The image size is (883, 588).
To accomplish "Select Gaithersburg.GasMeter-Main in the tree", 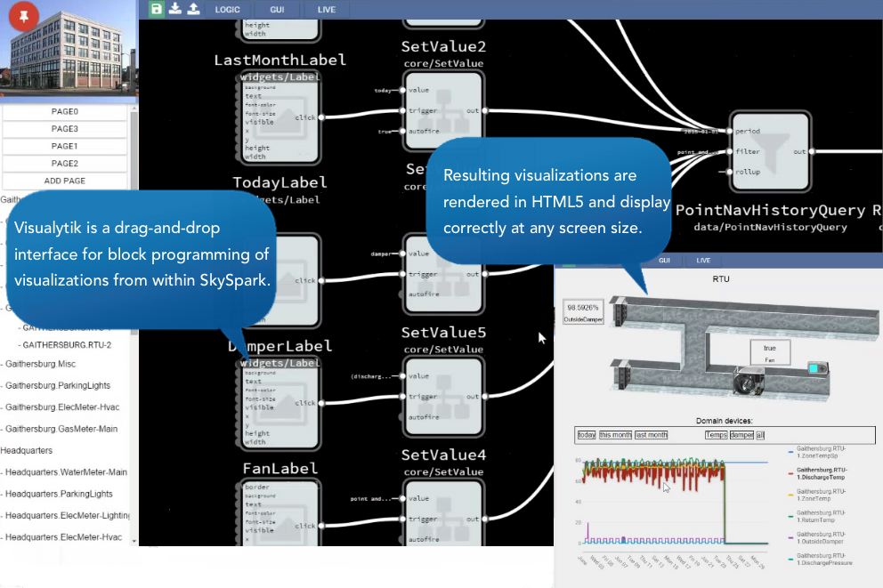I will point(61,429).
